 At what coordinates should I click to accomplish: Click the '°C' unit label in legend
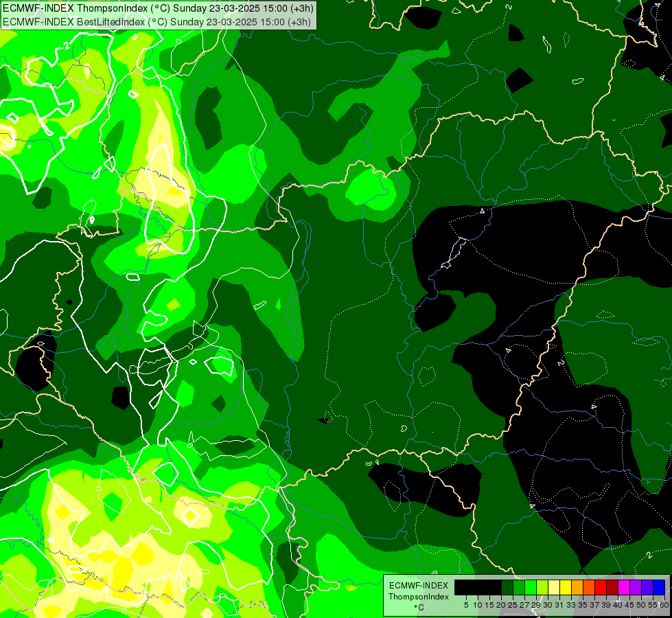(419, 607)
